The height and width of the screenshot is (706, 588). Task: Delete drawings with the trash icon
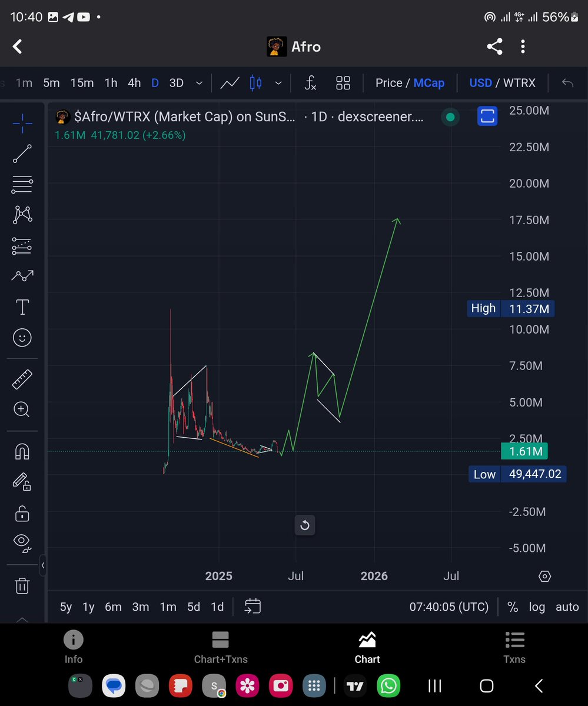coord(22,585)
